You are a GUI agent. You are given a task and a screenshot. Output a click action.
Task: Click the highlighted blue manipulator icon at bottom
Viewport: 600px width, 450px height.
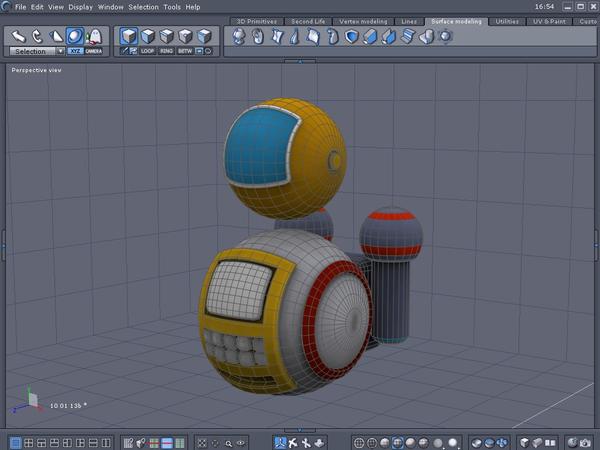point(280,443)
